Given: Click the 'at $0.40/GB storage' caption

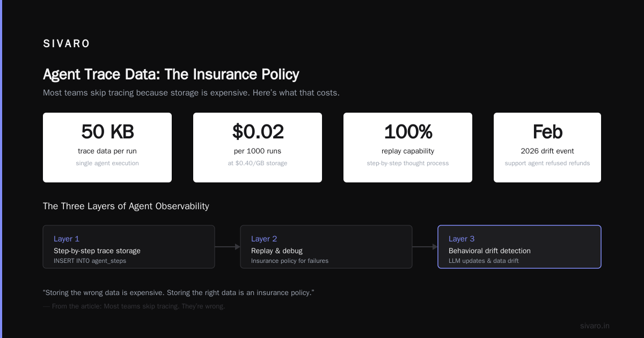Looking at the screenshot, I should (258, 163).
